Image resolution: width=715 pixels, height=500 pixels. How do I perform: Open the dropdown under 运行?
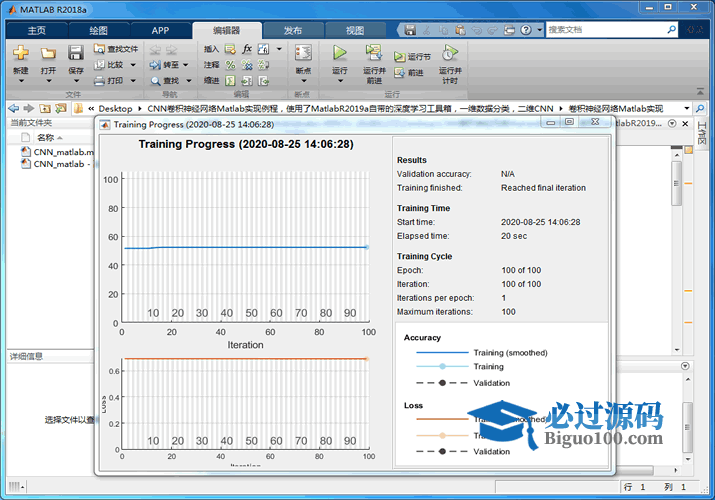(340, 81)
